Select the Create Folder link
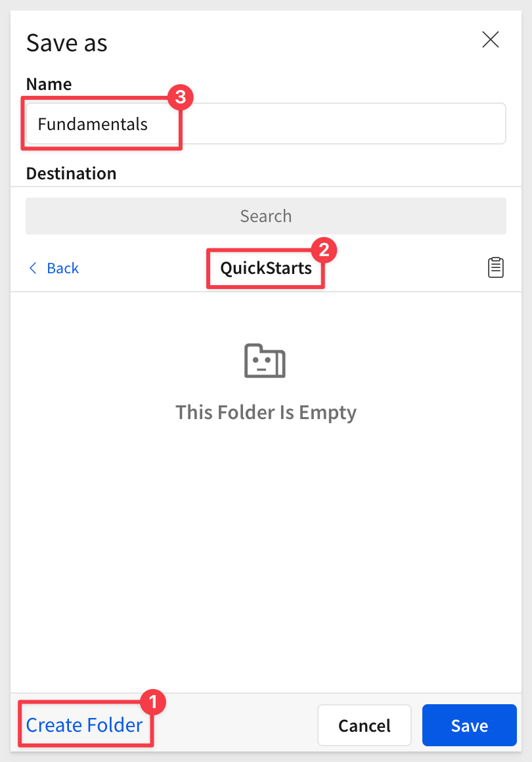The width and height of the screenshot is (532, 762). pos(84,725)
